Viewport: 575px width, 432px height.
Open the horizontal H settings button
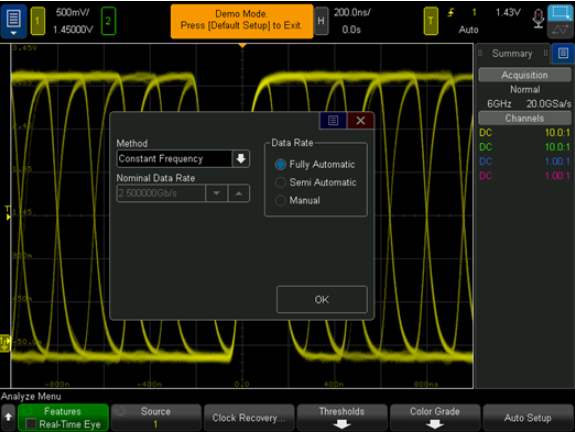click(321, 21)
